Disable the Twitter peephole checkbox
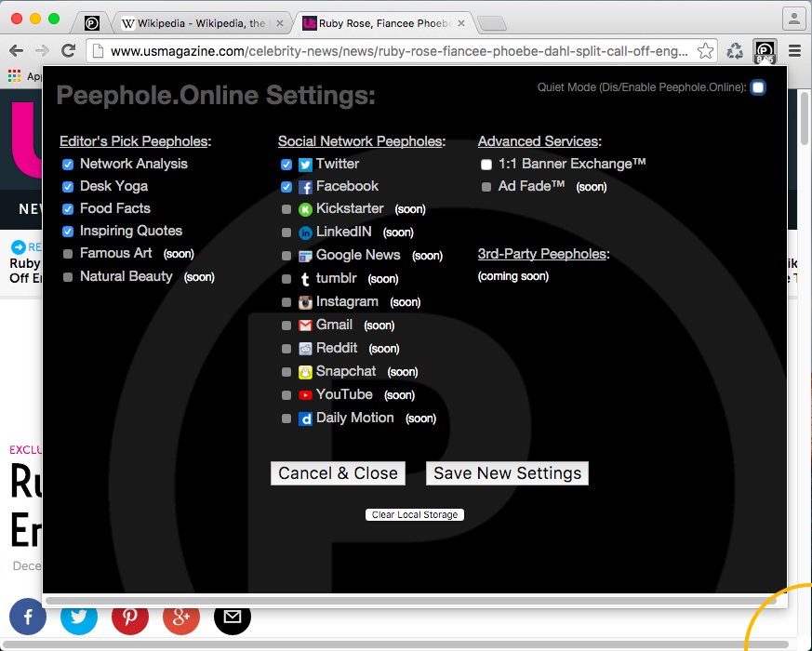The image size is (812, 651). 286,165
